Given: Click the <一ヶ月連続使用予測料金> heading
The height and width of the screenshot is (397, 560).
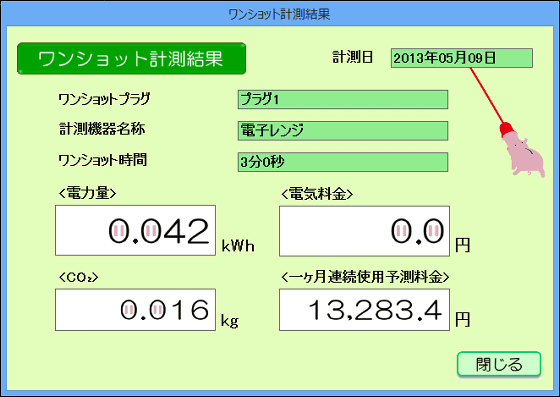Looking at the screenshot, I should pyautogui.click(x=365, y=277).
